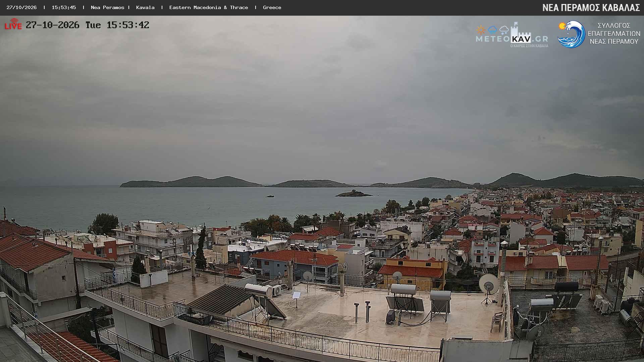The width and height of the screenshot is (644, 362).
Task: Select the date 27/10/2026 in top bar
Action: pyautogui.click(x=22, y=7)
